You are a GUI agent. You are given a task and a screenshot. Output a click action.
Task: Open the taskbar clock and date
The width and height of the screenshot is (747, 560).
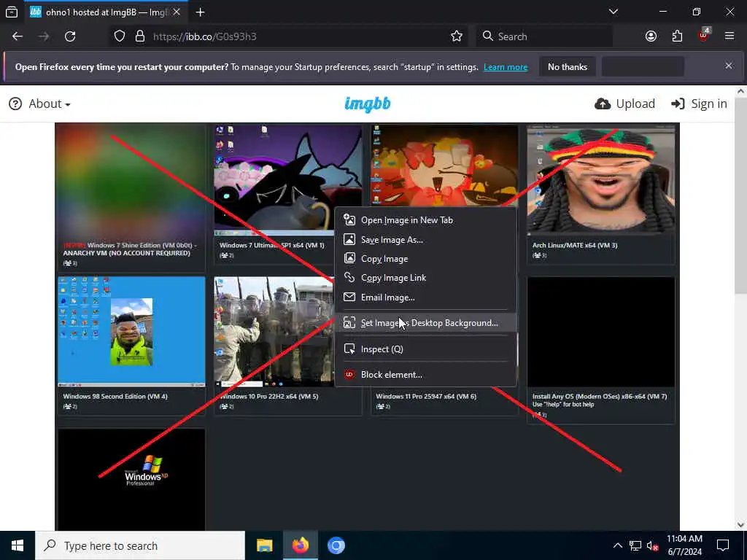(x=684, y=545)
